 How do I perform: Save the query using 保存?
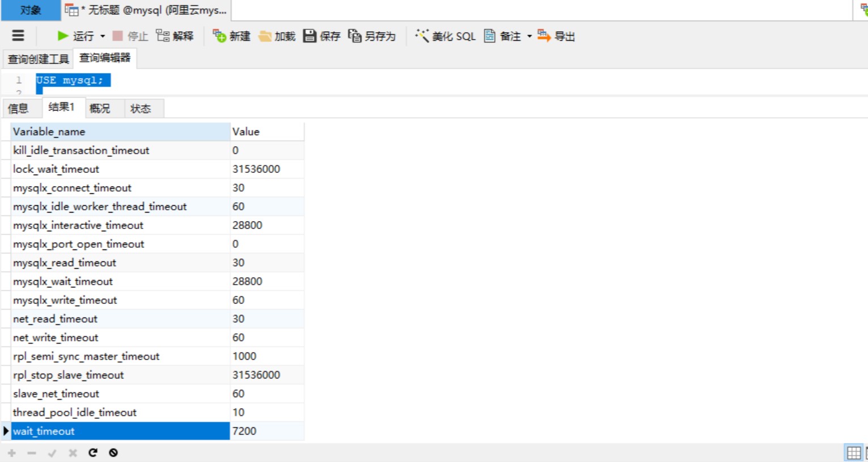[x=321, y=36]
